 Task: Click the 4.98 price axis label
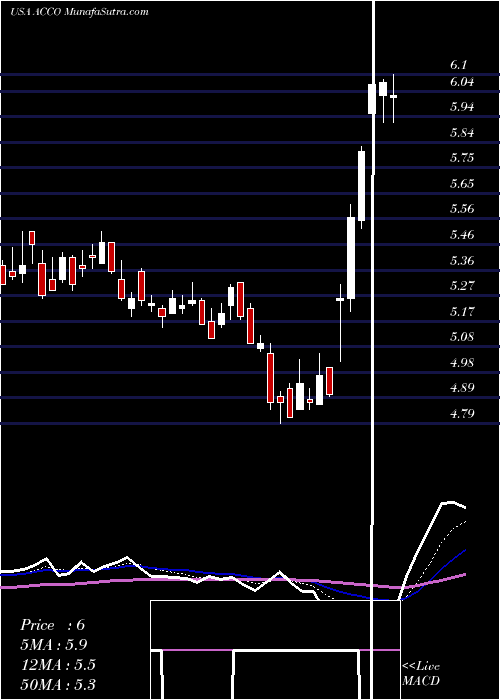click(462, 362)
